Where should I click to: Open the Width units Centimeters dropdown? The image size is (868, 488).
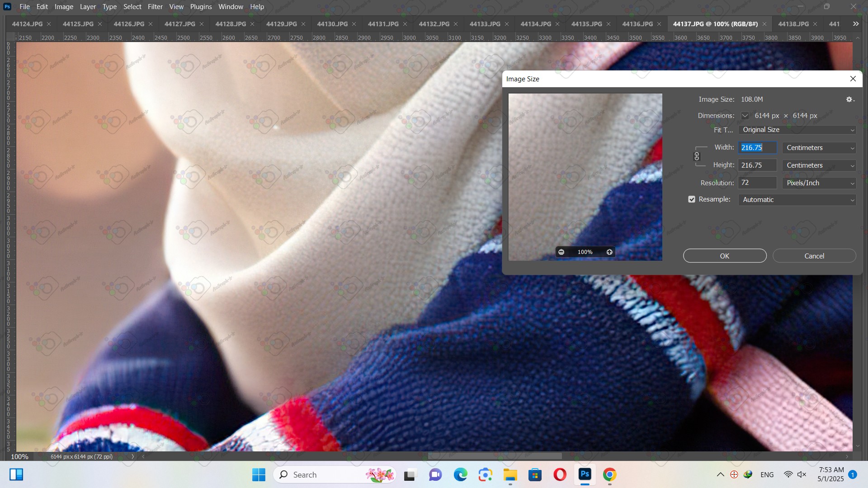[819, 148]
